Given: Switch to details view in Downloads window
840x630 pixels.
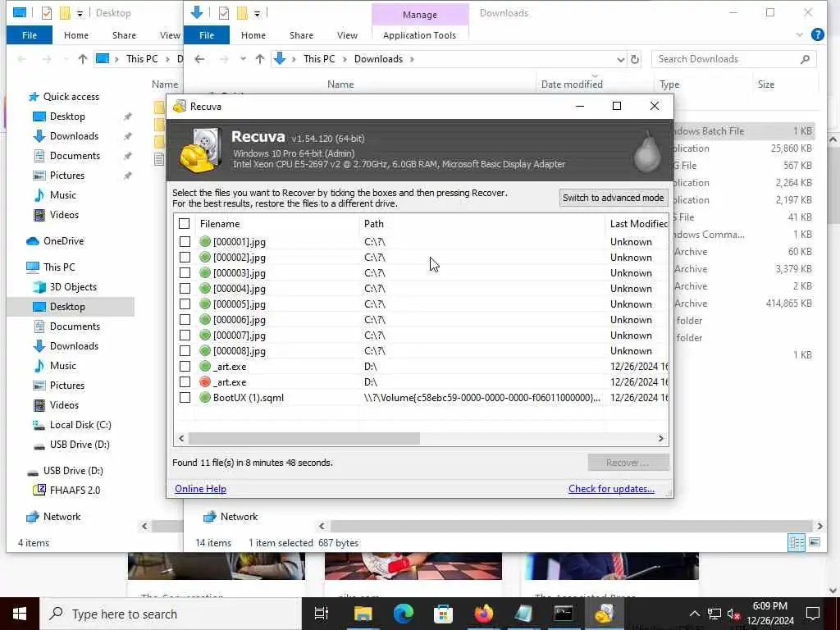Looking at the screenshot, I should coord(797,543).
